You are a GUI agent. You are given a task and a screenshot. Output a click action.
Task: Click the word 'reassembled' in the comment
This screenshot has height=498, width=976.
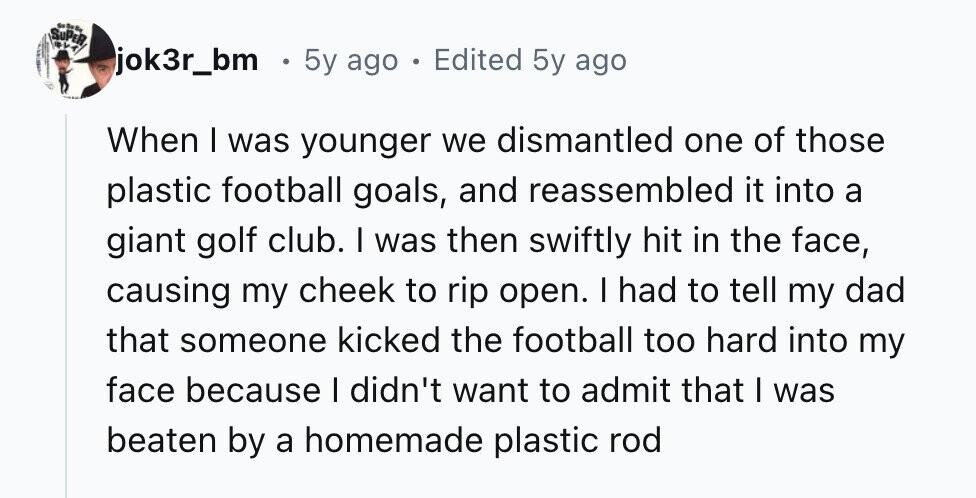point(631,190)
